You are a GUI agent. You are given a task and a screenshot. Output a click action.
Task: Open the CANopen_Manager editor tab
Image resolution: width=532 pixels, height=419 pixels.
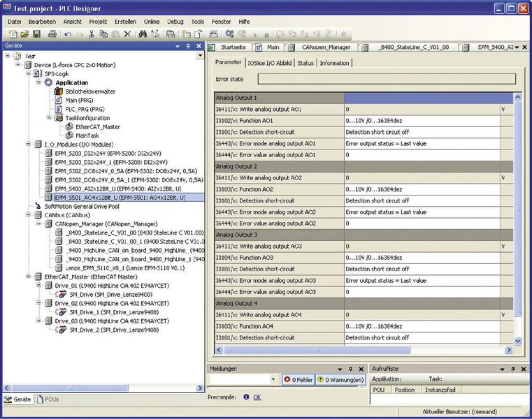pyautogui.click(x=322, y=47)
